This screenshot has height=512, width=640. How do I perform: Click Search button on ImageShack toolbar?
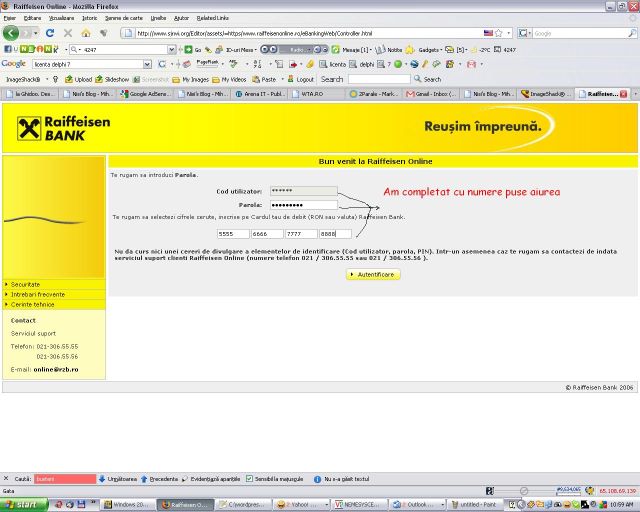coord(428,79)
